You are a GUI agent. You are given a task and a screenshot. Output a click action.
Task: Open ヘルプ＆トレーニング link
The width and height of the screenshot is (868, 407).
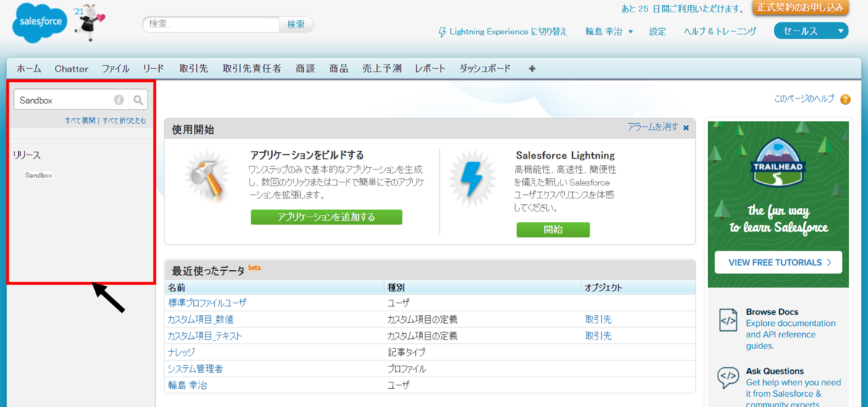[720, 31]
